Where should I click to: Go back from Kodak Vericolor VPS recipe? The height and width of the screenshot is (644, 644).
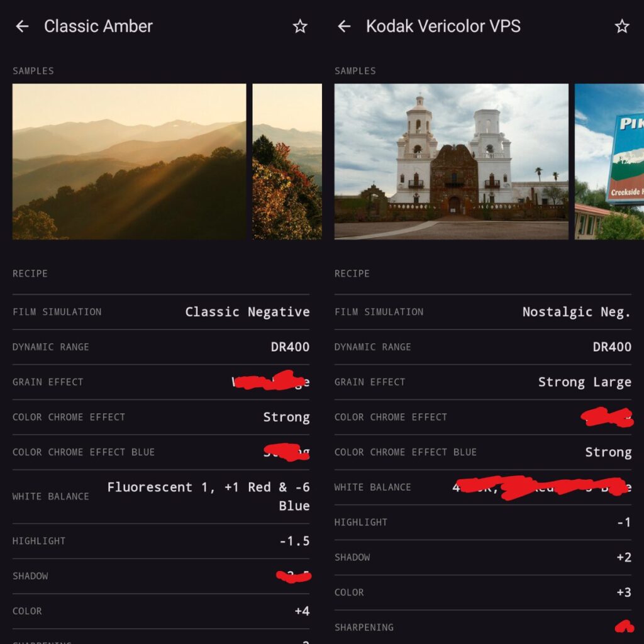(344, 26)
